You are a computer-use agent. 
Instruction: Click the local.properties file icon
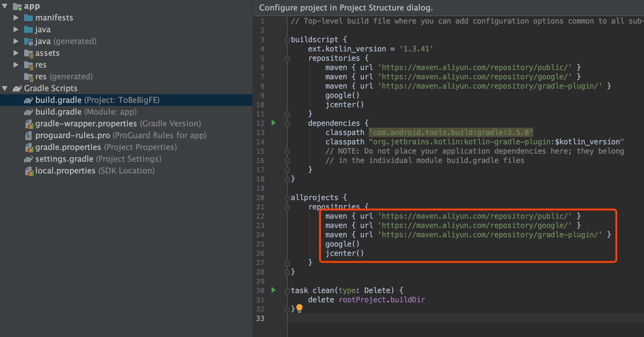(29, 171)
